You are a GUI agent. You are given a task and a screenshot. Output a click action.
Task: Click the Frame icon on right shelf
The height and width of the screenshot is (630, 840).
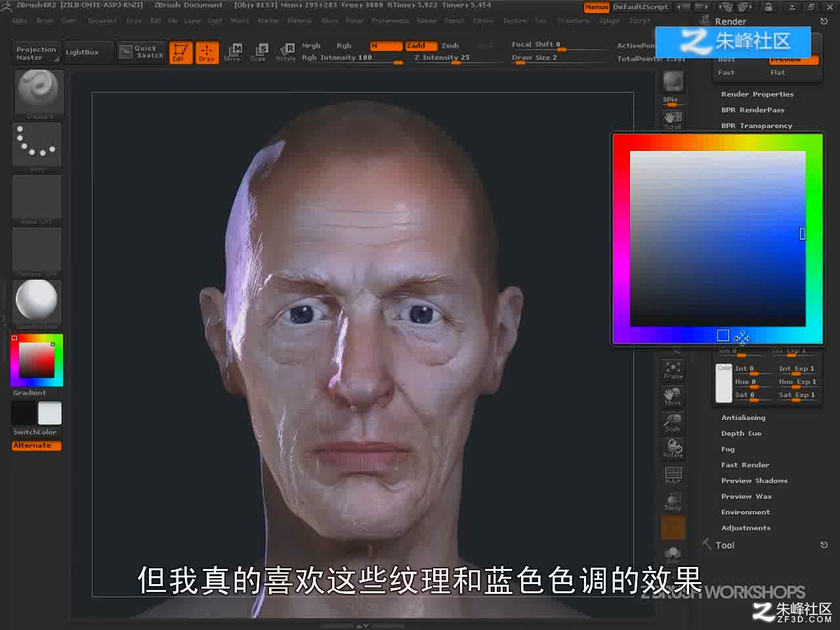pos(673,370)
